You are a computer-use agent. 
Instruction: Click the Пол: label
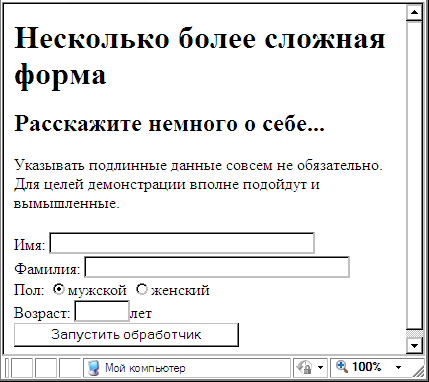[x=29, y=290]
